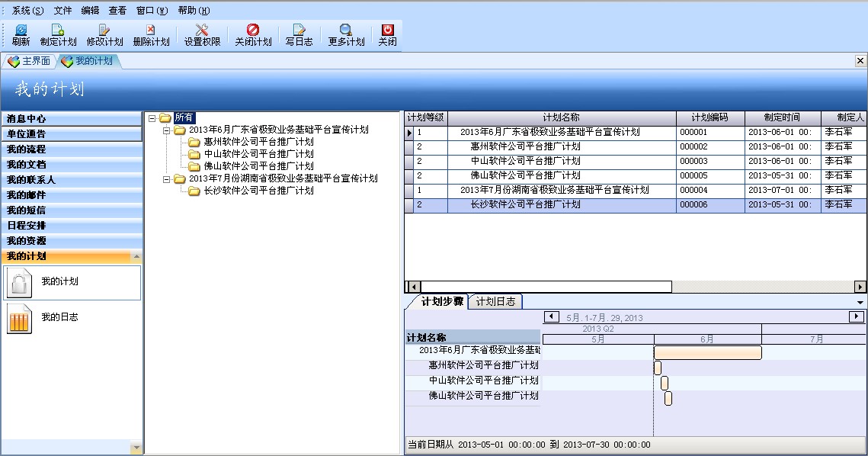This screenshot has width=868, height=456.
Task: Click folder icon of 长沙软件公司平台推广计划
Action: 194,191
